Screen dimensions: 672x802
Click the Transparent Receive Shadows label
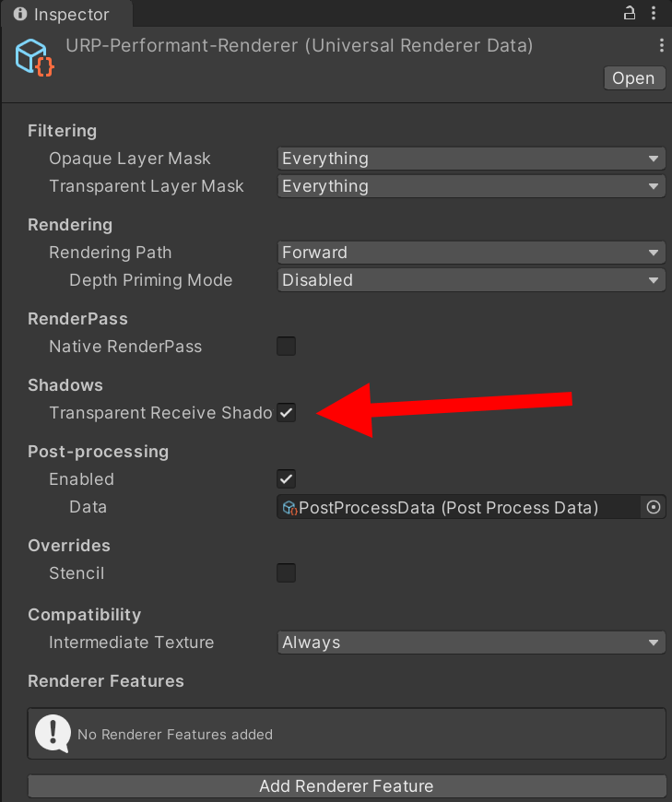[160, 413]
